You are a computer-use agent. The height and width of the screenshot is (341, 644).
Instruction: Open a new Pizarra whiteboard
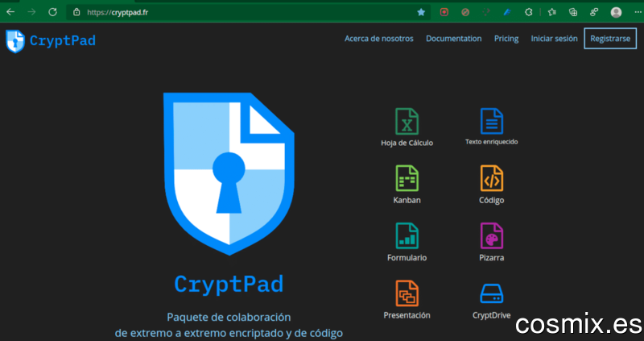click(x=492, y=236)
